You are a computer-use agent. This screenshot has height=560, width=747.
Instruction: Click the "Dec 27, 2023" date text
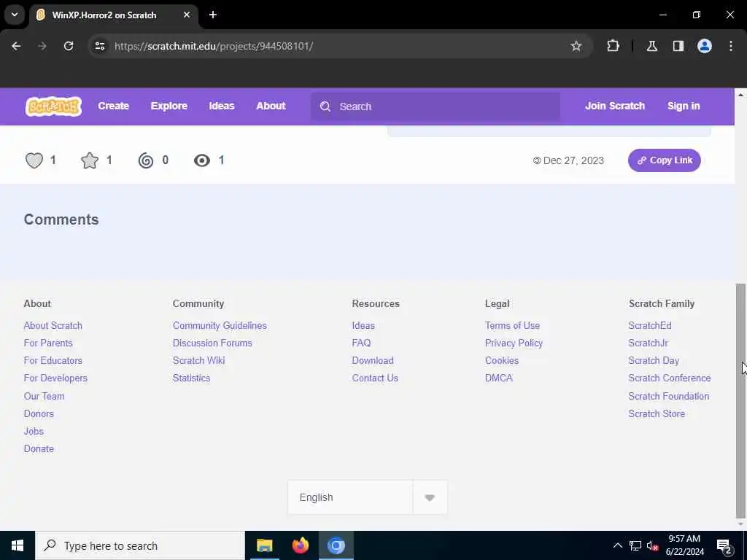click(573, 160)
